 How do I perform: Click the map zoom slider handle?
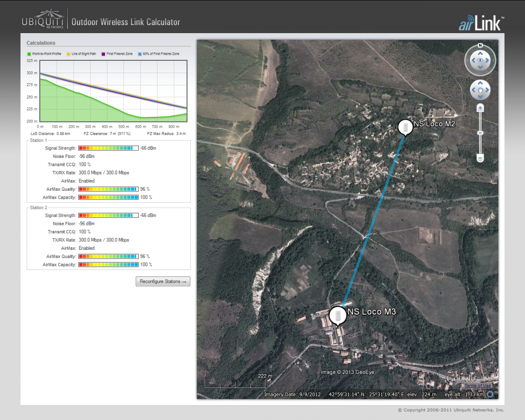(480, 133)
